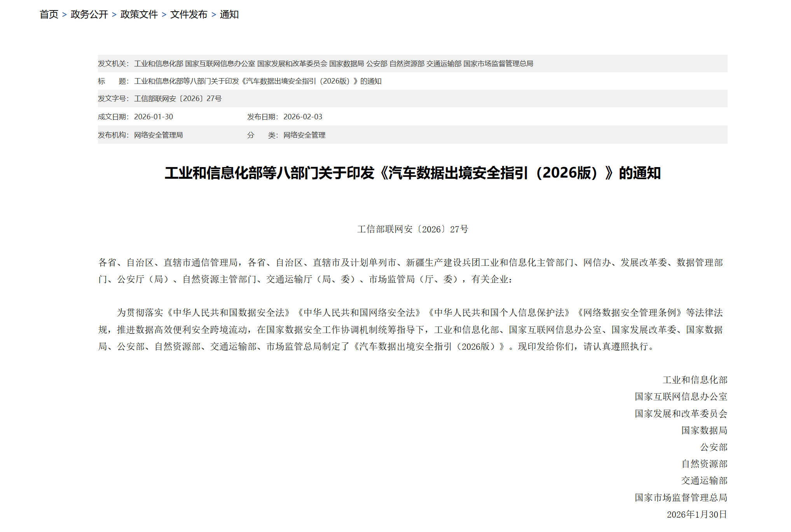The width and height of the screenshot is (791, 532).
Task: Click the 成文日期 2026-01-30 value
Action: 153,117
